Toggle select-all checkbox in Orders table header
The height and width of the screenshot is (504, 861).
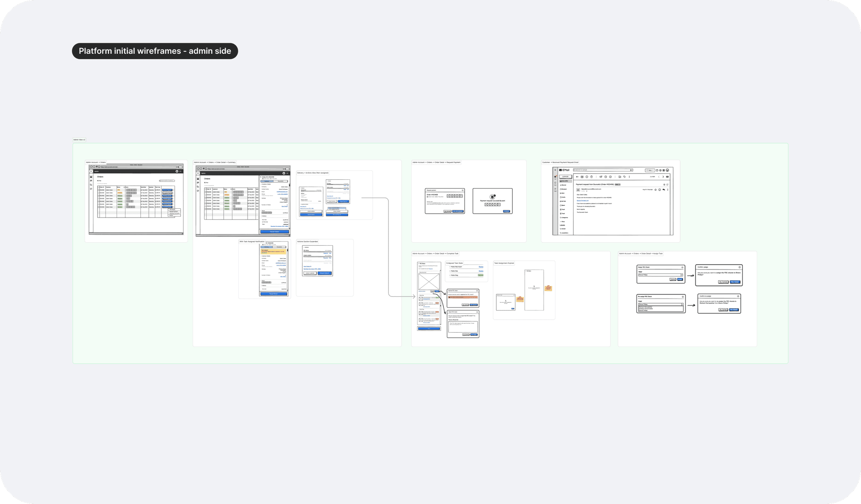click(98, 187)
